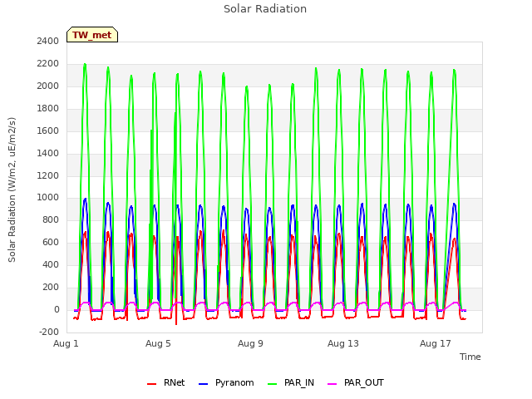Click the 200 y-axis tick label
This screenshot has width=532, height=399.
(51, 287)
